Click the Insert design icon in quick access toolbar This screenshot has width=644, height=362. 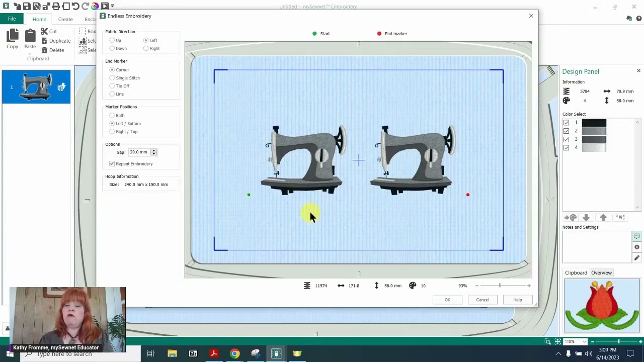click(17, 7)
